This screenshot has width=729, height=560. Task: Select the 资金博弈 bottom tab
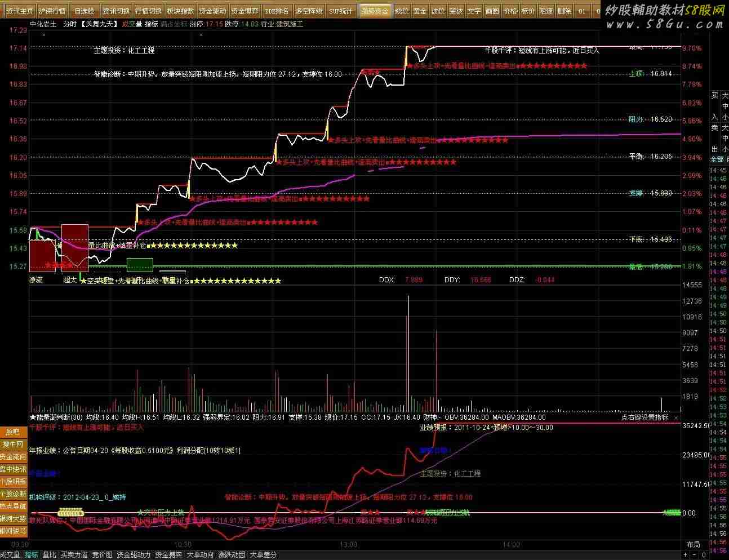click(x=169, y=555)
